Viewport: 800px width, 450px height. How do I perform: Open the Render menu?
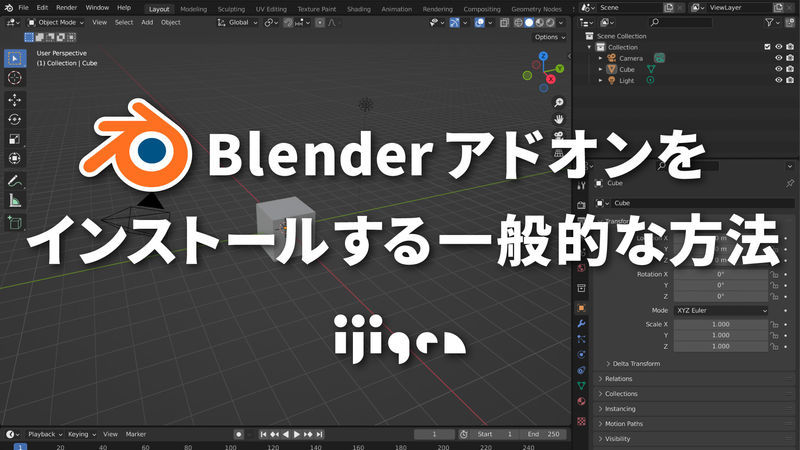(x=66, y=8)
